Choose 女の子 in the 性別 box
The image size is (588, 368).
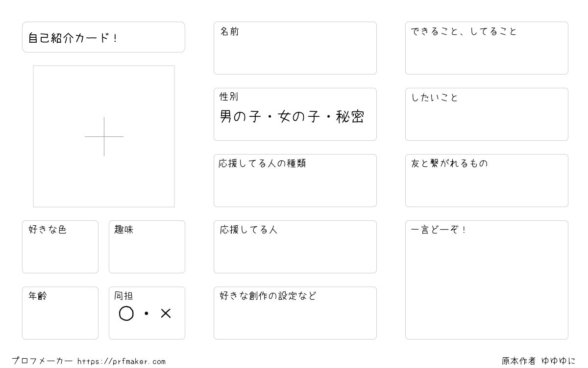[x=298, y=117]
